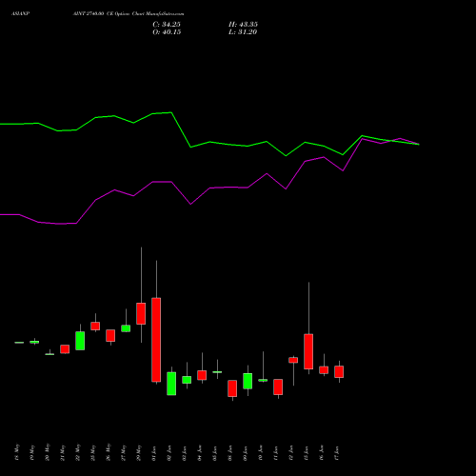The width and height of the screenshot is (476, 476).
Task: Select the 27 May date label
Action: 124,452
